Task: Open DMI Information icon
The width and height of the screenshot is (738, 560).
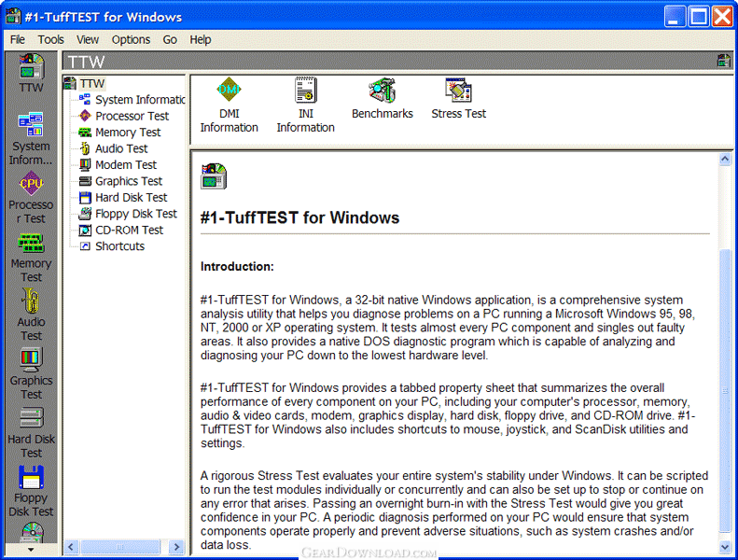Action: (x=230, y=105)
